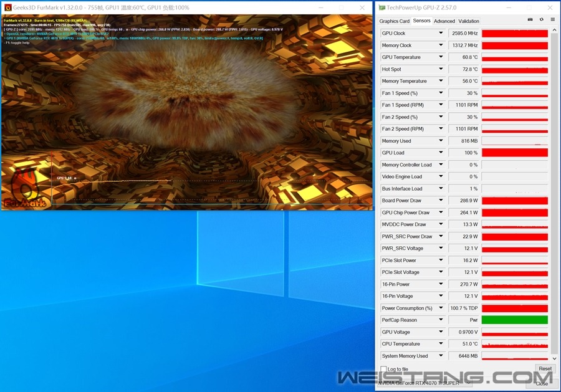The height and width of the screenshot is (392, 561).
Task: Expand the Memory Clock sensor dropdown
Action: (441, 45)
